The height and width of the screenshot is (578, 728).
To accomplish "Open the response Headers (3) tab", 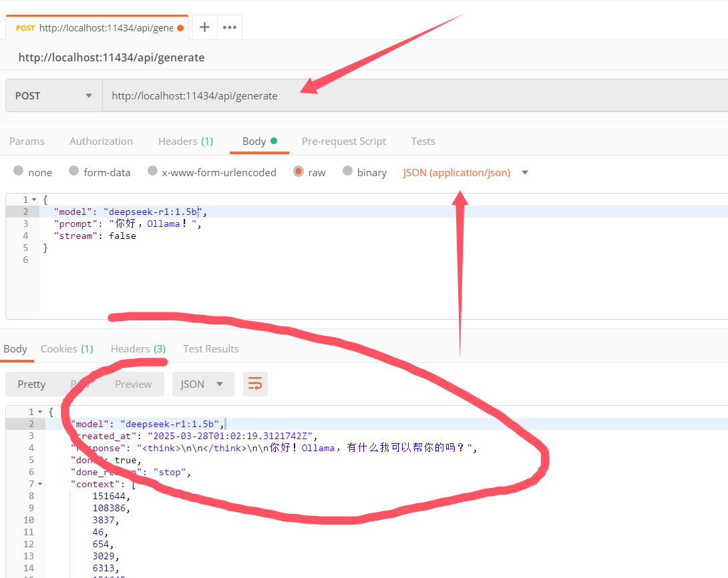I will tap(138, 349).
